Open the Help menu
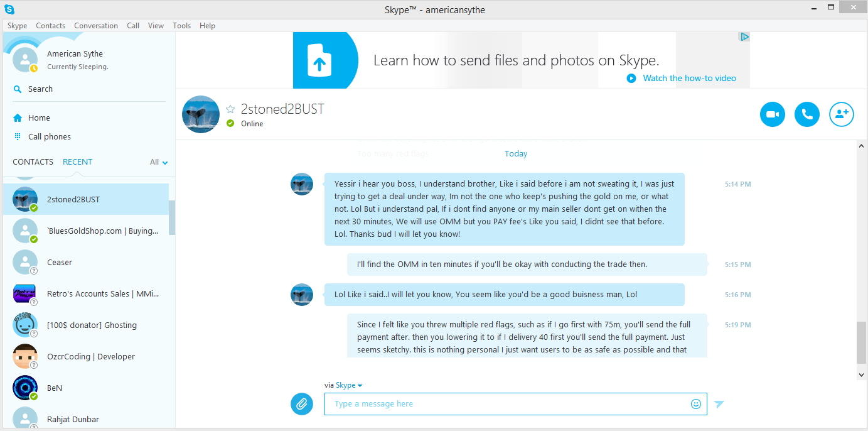 207,26
